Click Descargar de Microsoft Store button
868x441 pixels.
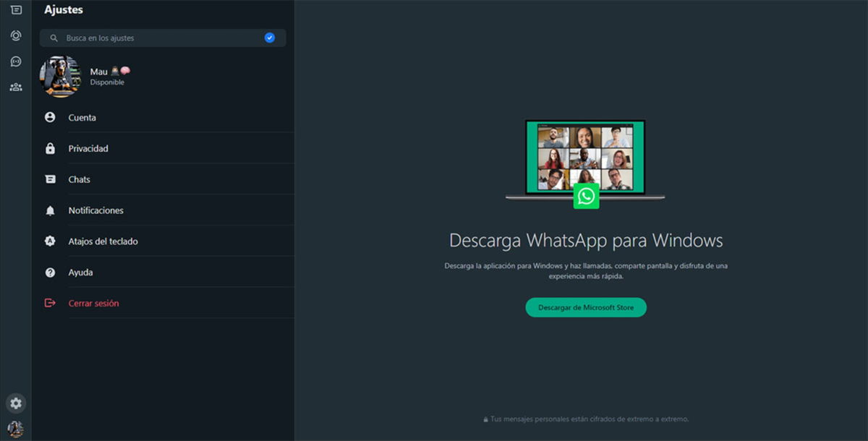pos(586,307)
